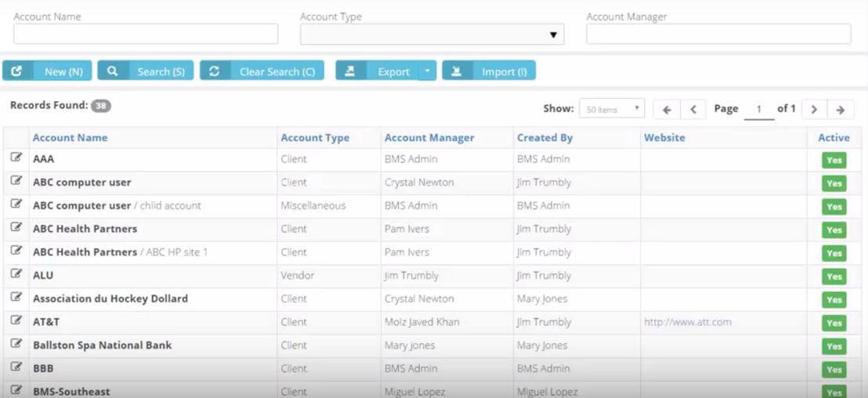Sort by Account Name column
The height and width of the screenshot is (398, 868).
click(x=71, y=138)
